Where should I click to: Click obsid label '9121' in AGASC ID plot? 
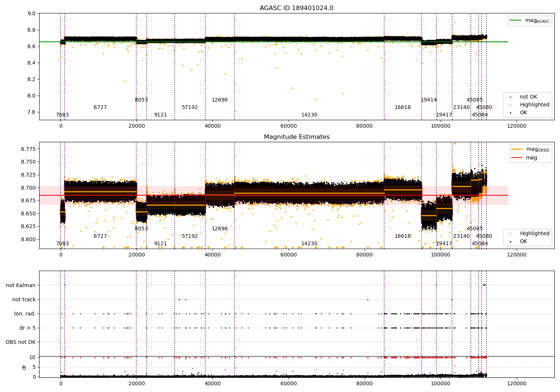pyautogui.click(x=161, y=115)
